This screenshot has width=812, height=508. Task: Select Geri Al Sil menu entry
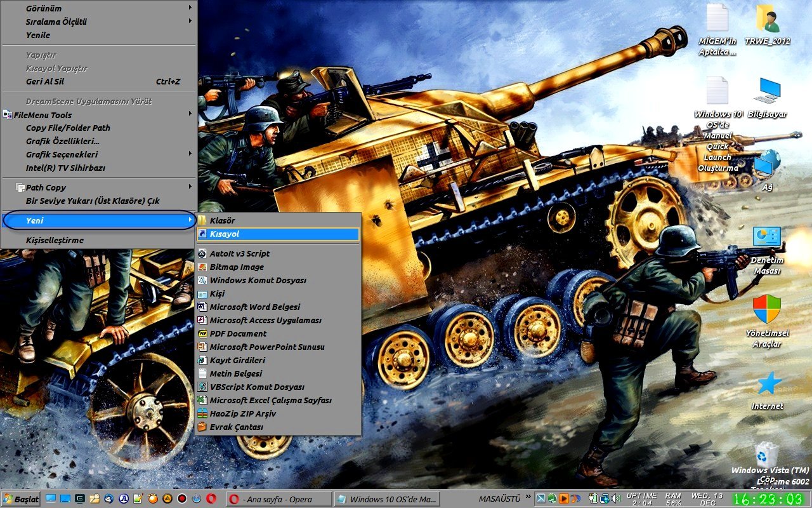(99, 81)
